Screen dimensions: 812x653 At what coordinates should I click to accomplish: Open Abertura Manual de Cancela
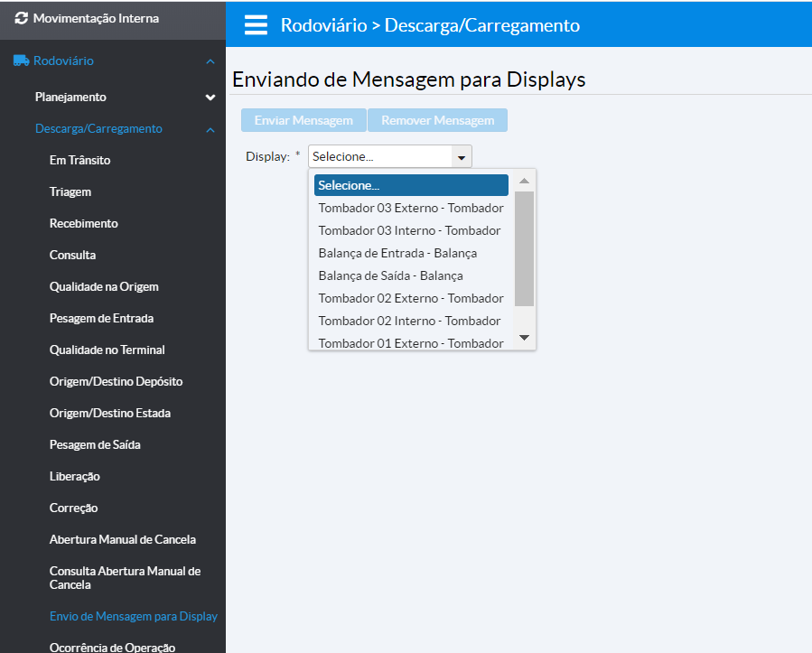click(122, 540)
